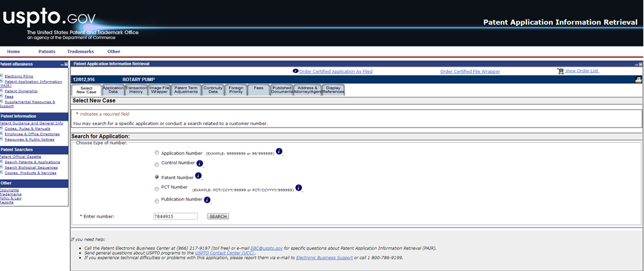Open the Patent Ownership sidebar link

tap(21, 91)
